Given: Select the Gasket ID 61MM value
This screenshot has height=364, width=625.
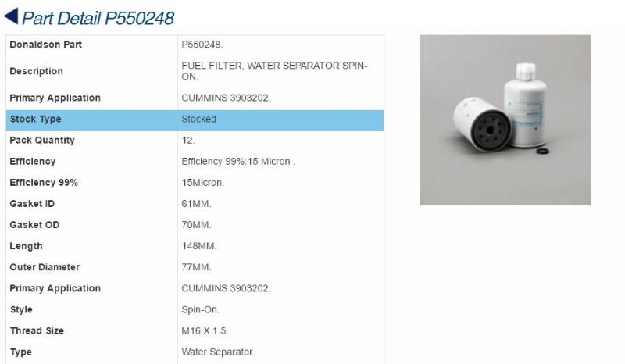Looking at the screenshot, I should (x=196, y=204).
